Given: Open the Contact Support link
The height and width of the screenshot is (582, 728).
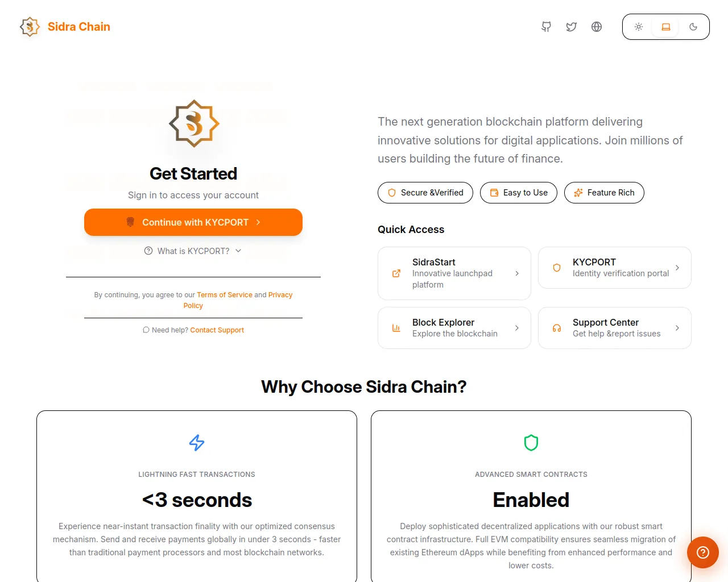Looking at the screenshot, I should (217, 330).
